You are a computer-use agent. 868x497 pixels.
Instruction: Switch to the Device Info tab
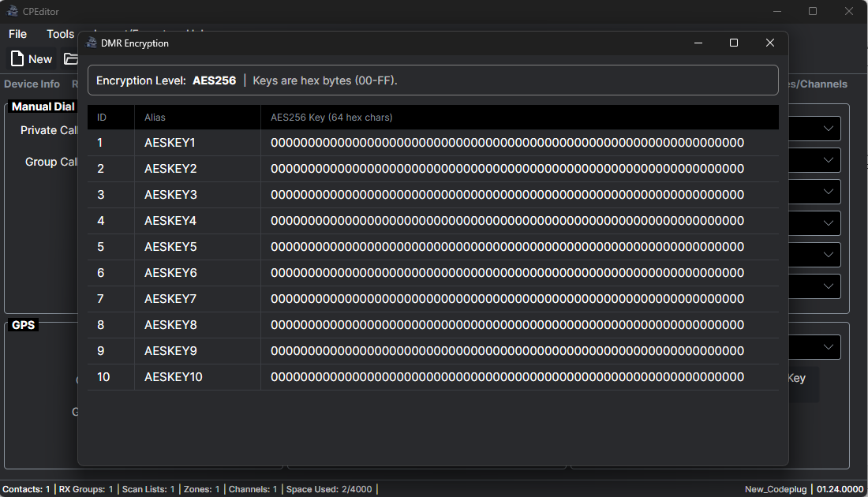point(32,84)
